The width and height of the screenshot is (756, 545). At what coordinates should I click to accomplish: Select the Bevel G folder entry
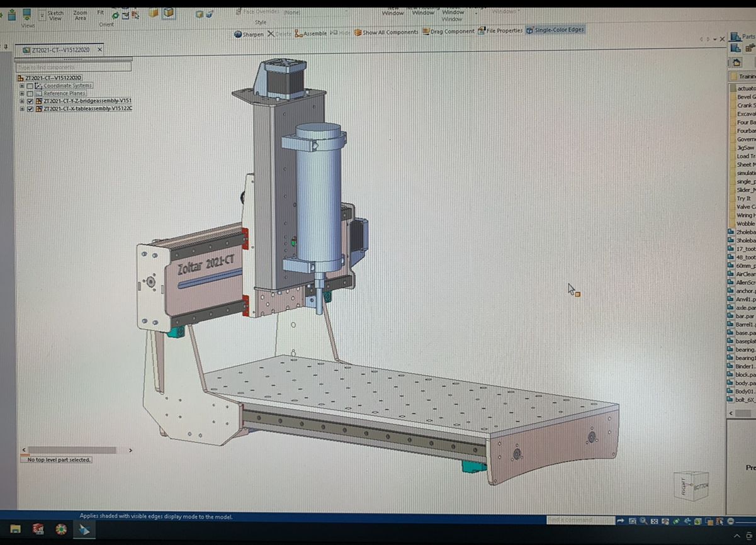tap(743, 97)
